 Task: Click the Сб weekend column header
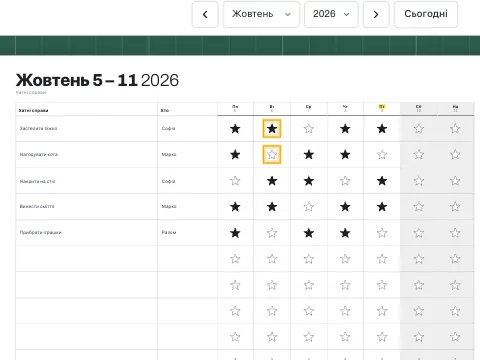coord(419,109)
